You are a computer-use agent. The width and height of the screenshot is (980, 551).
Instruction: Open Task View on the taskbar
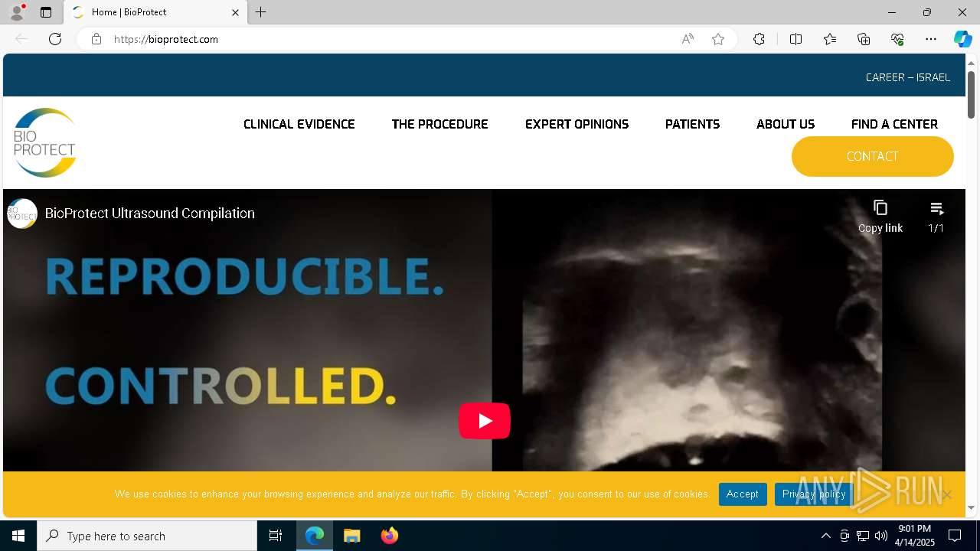(x=276, y=536)
